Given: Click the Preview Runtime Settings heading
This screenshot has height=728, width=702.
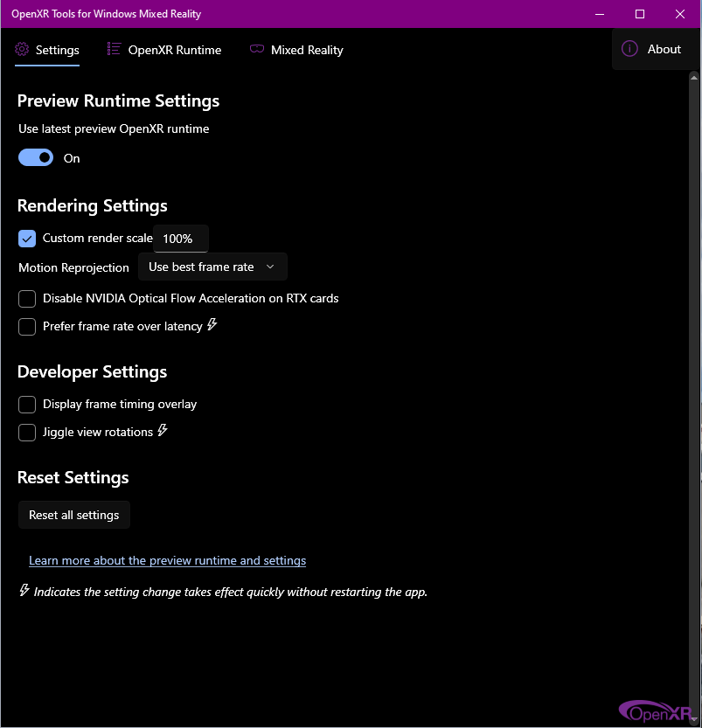Looking at the screenshot, I should 118,101.
